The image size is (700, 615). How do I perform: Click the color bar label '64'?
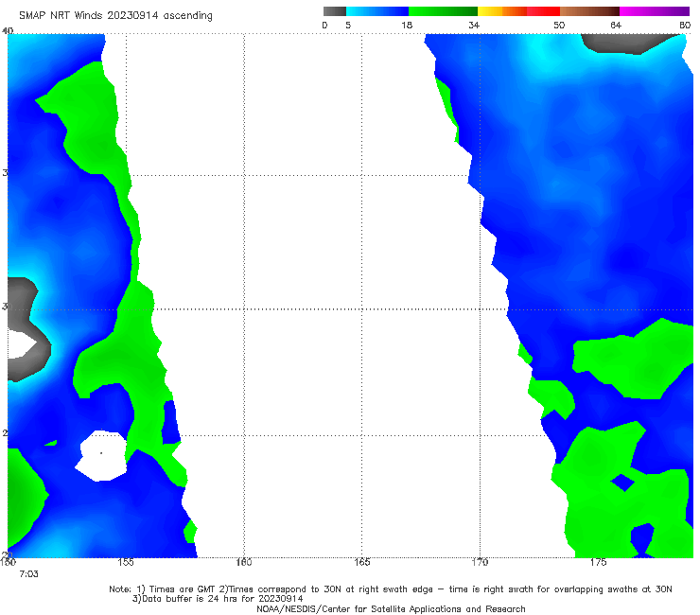[616, 25]
